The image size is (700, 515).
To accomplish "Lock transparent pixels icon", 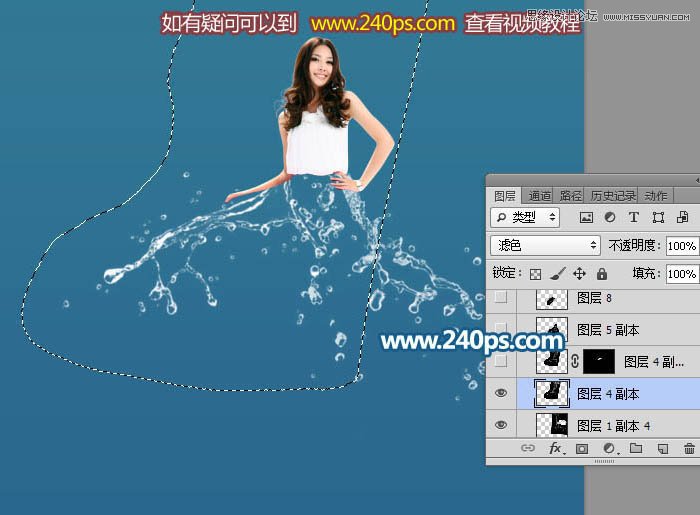I will [535, 273].
